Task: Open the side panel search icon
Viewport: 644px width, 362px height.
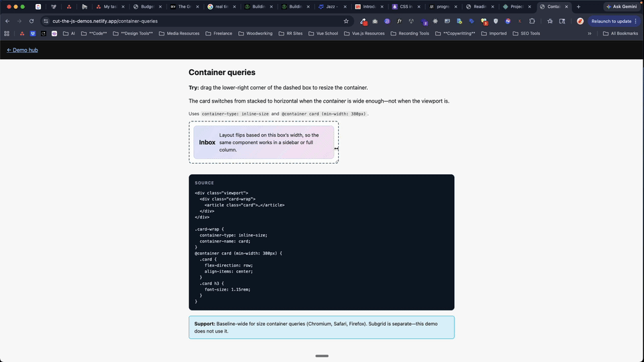Action: 562,21
